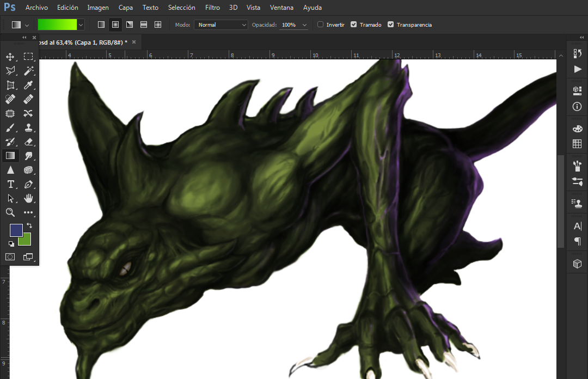The width and height of the screenshot is (588, 379).
Task: Select the Type tool
Action: click(x=10, y=184)
